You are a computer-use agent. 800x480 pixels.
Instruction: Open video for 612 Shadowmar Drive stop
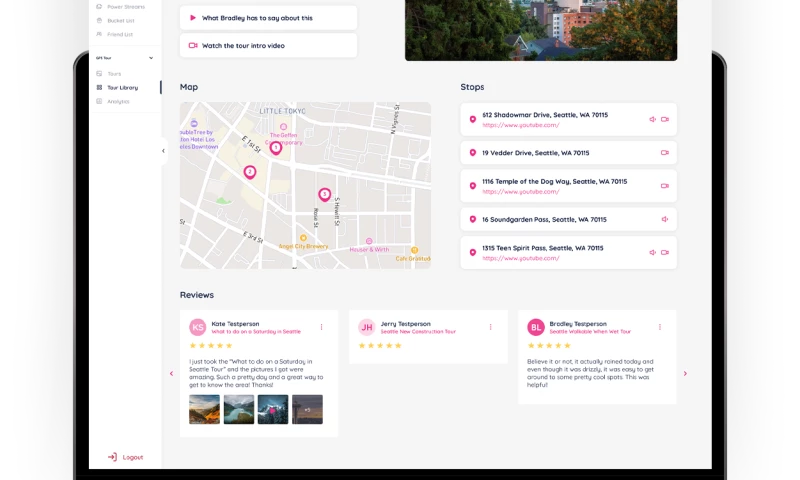point(665,119)
